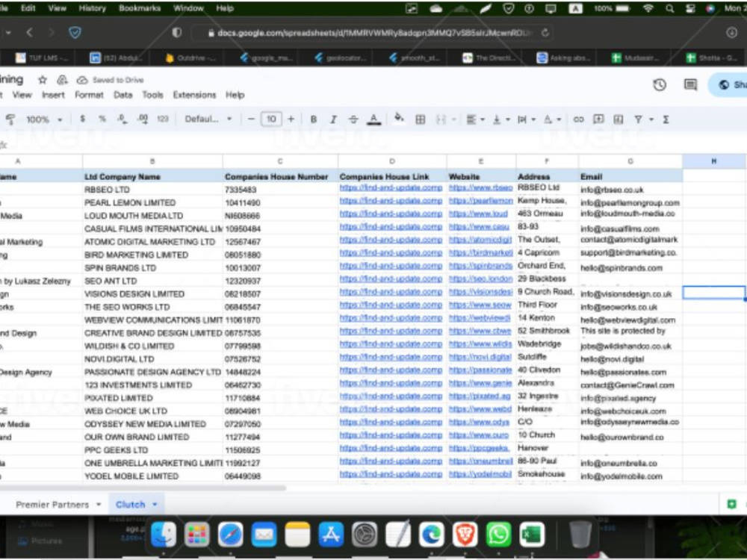Click the browser back arrow
The width and height of the screenshot is (747, 560).
(30, 32)
